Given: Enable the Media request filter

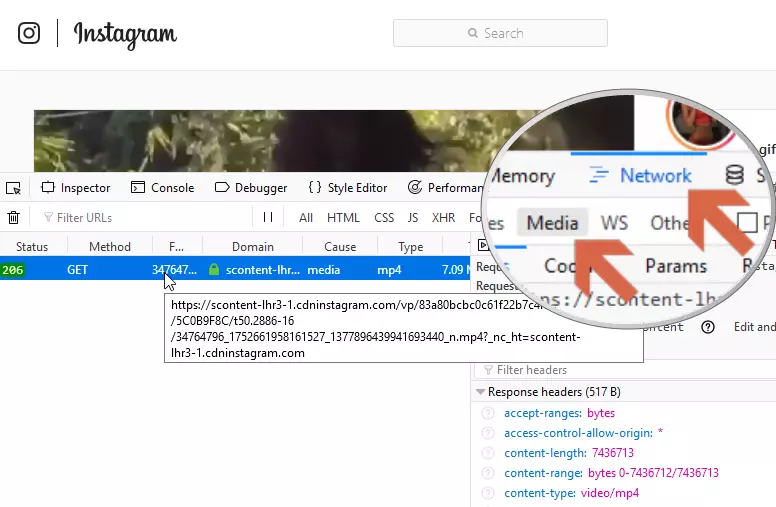Looking at the screenshot, I should [552, 222].
